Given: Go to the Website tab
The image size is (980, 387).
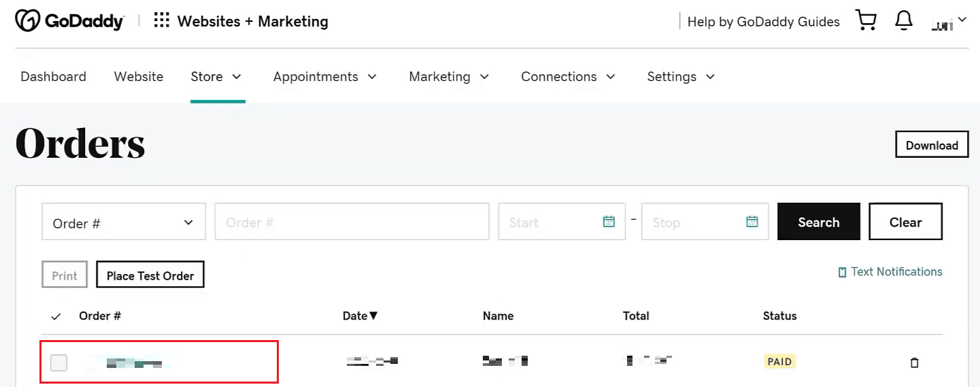Looking at the screenshot, I should (139, 77).
